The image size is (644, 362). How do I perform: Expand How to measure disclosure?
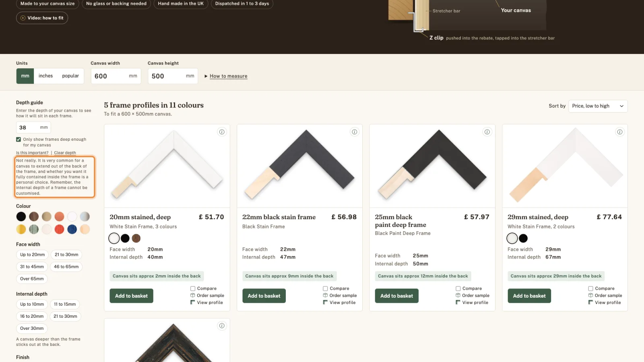coord(226,76)
